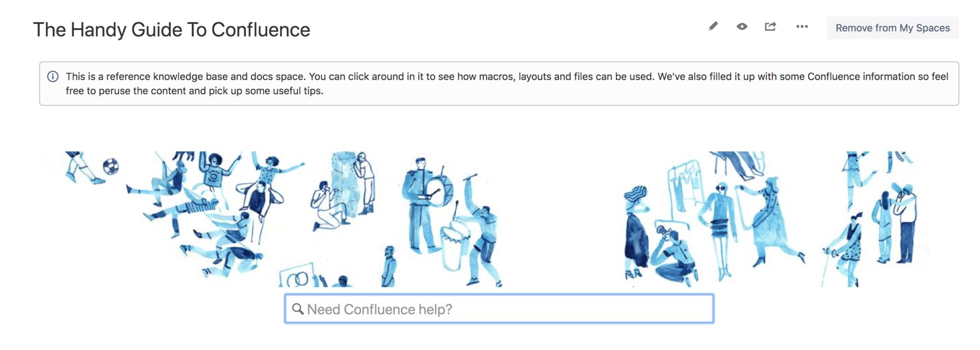
Task: Click the soccer ball in the banner
Action: point(111,167)
